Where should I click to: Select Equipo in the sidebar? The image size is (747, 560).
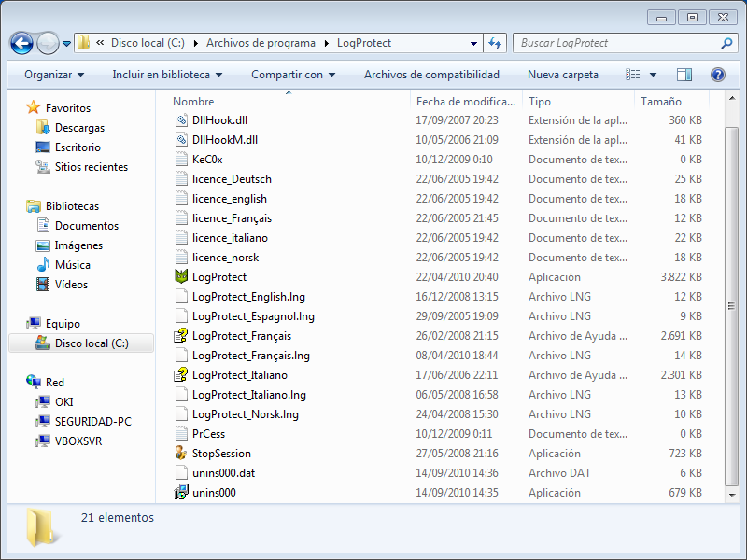(53, 324)
